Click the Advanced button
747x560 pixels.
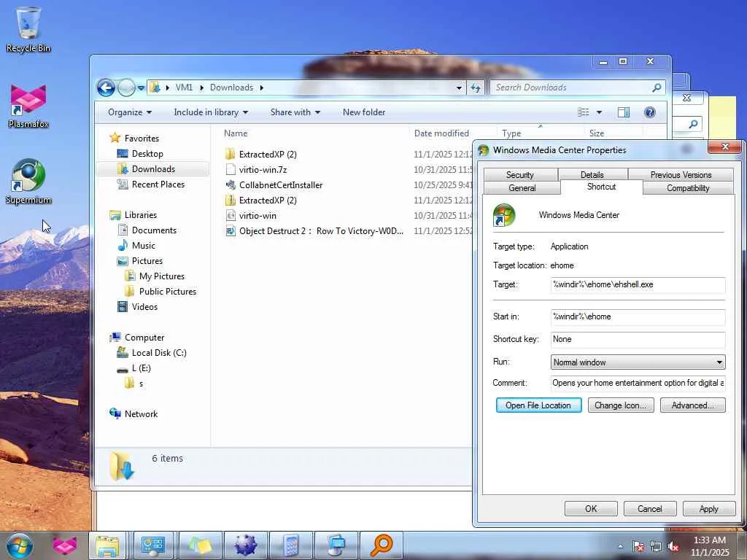tap(693, 405)
